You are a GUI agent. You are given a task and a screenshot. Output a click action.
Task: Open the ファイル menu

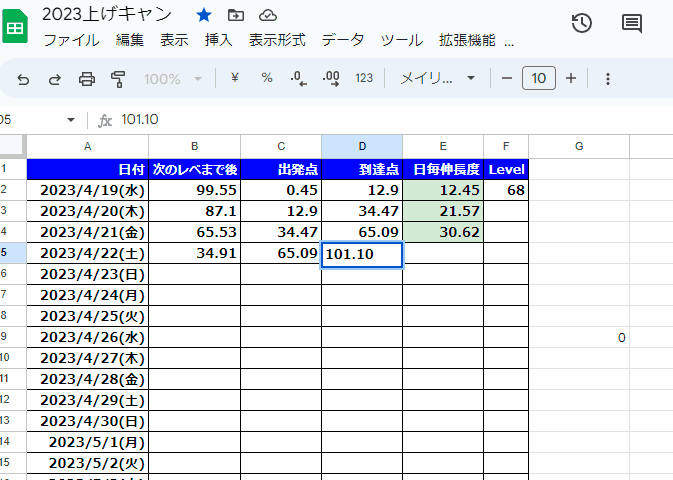pyautogui.click(x=71, y=41)
